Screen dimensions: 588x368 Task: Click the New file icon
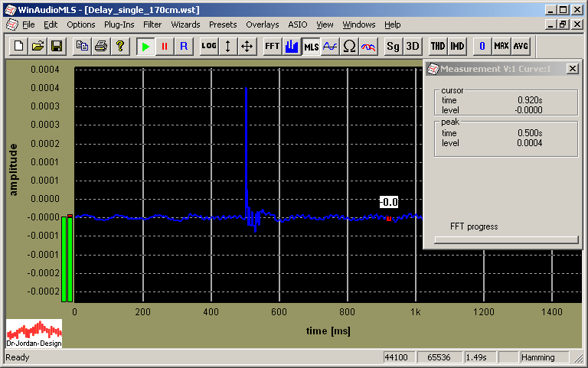[20, 46]
